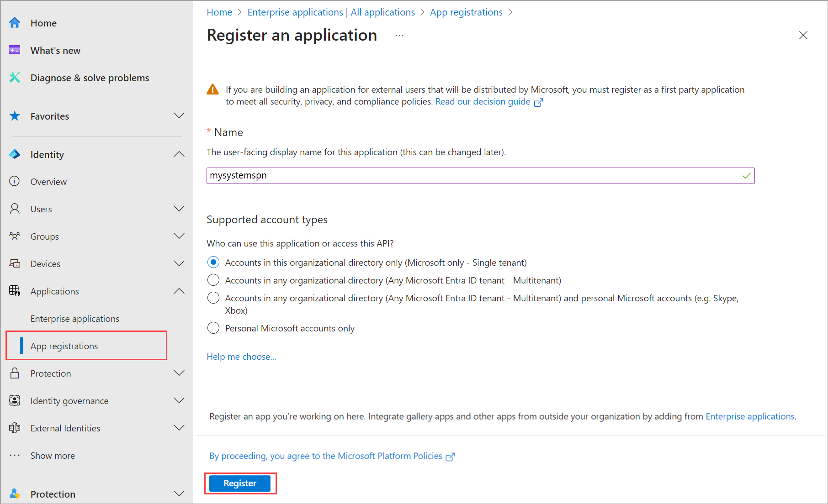Open the ellipsis menu beside the page title
This screenshot has height=504, width=828.
pos(399,35)
